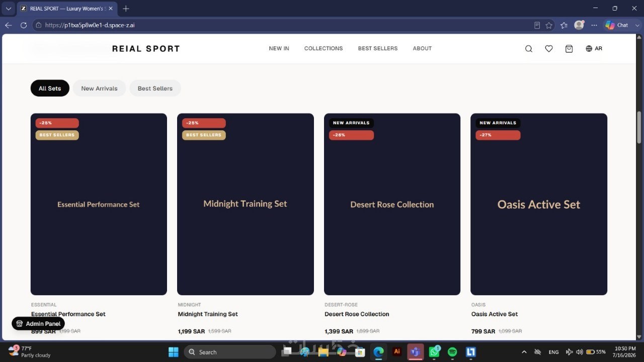This screenshot has height=362, width=644.
Task: Open the Desert Rose Collection product image
Action: (x=392, y=204)
